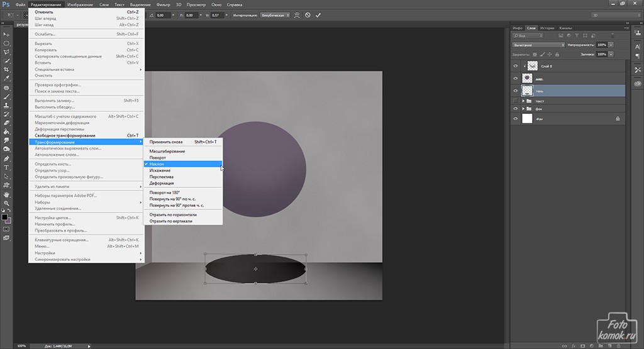This screenshot has height=349, width=644.
Task: Select the Crop tool in the toolbar
Action: [6, 69]
